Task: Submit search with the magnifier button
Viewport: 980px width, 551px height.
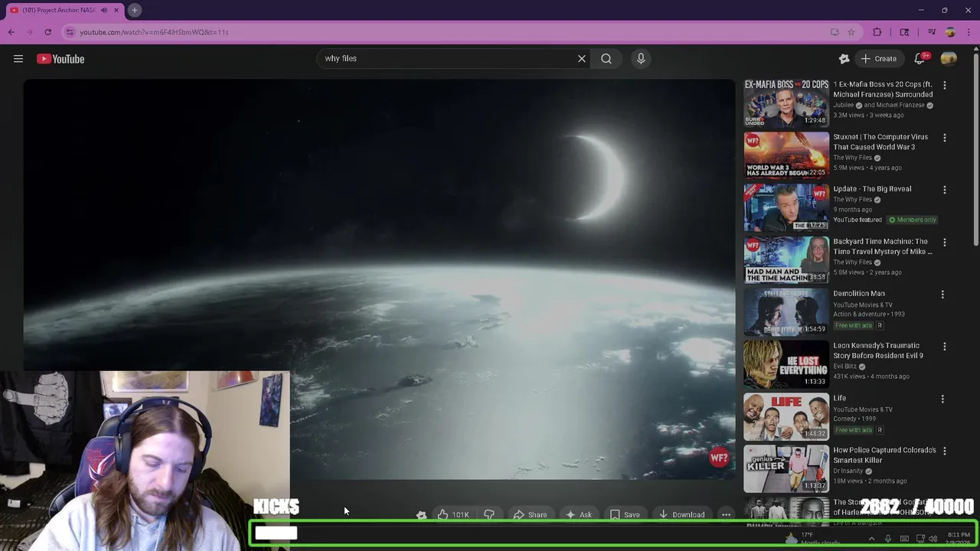Action: point(606,59)
